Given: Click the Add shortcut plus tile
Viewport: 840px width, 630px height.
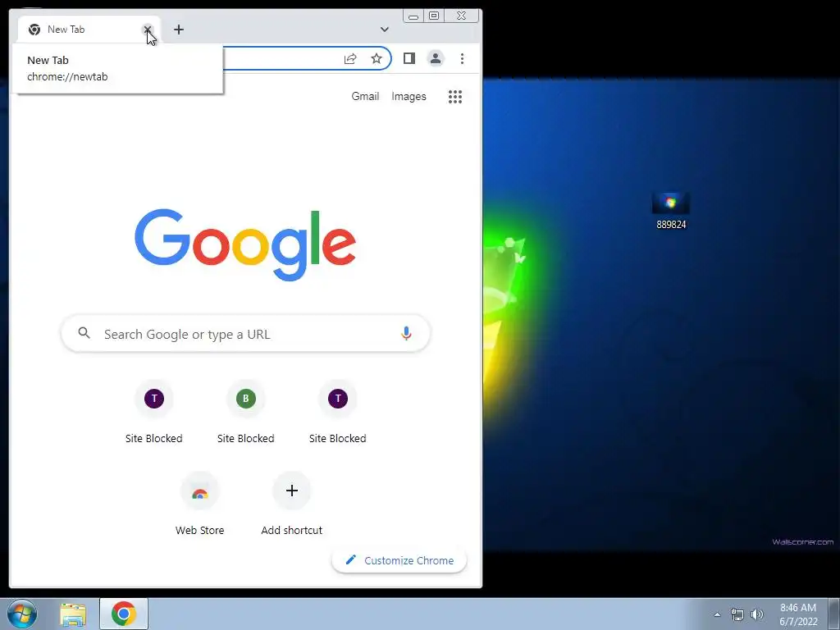Looking at the screenshot, I should click(292, 504).
